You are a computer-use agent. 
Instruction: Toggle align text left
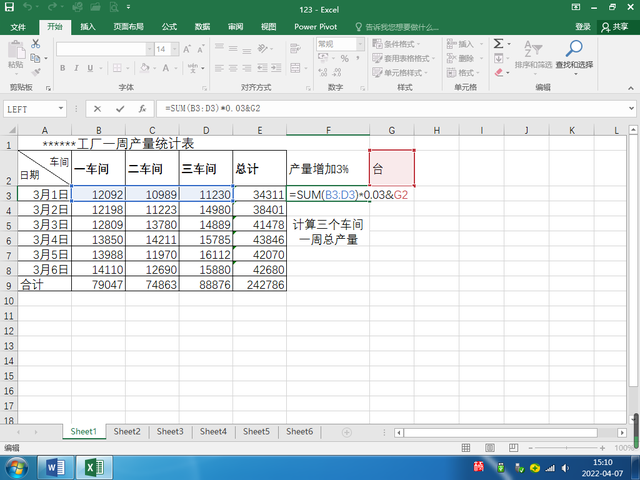pos(220,68)
